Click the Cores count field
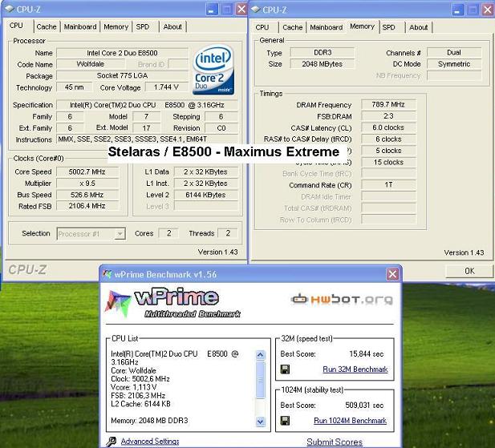 [x=168, y=233]
